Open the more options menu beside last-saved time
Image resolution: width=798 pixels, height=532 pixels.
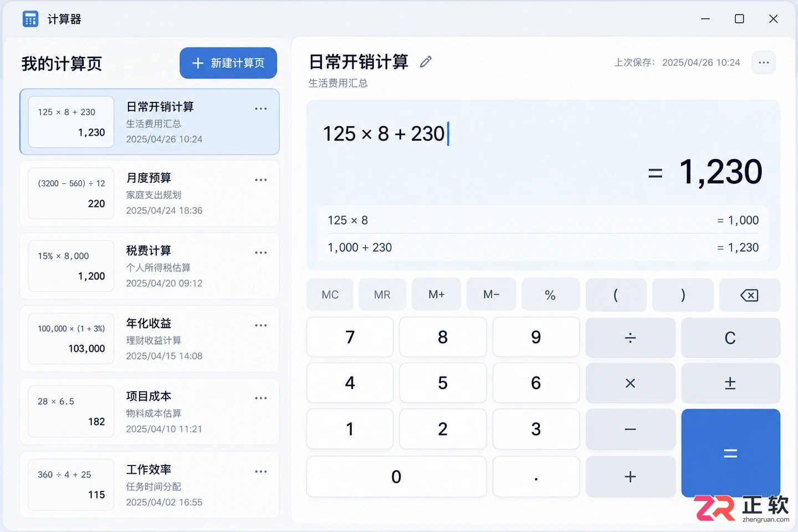tap(764, 63)
